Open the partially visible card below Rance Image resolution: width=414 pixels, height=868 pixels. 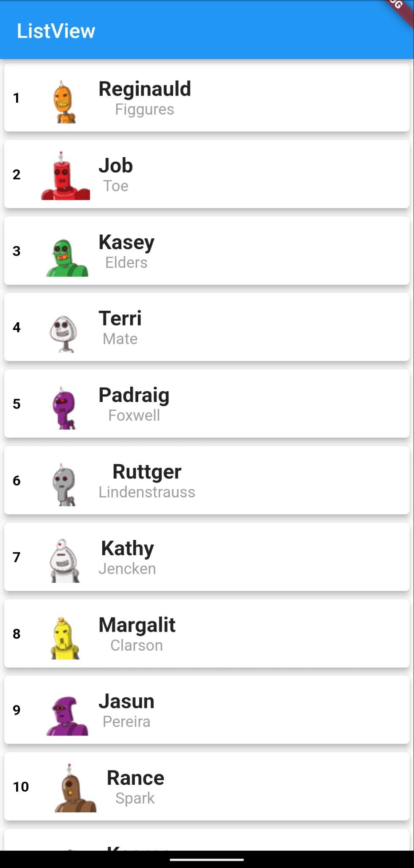tap(207, 841)
